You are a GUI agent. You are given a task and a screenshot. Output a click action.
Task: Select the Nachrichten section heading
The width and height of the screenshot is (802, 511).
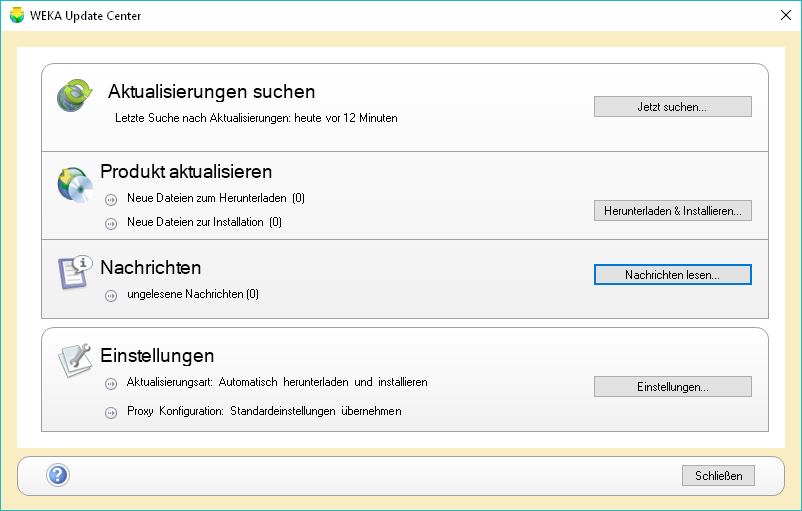[x=151, y=268]
